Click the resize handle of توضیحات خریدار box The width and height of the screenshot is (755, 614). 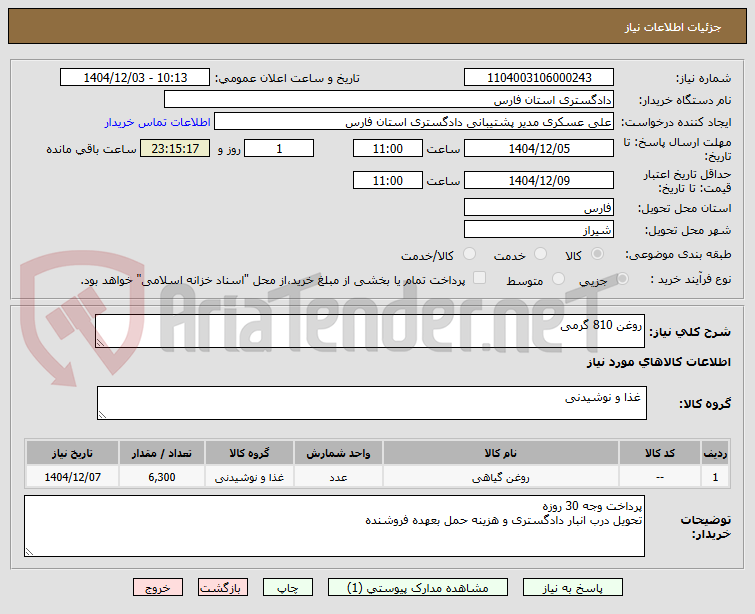[x=29, y=552]
